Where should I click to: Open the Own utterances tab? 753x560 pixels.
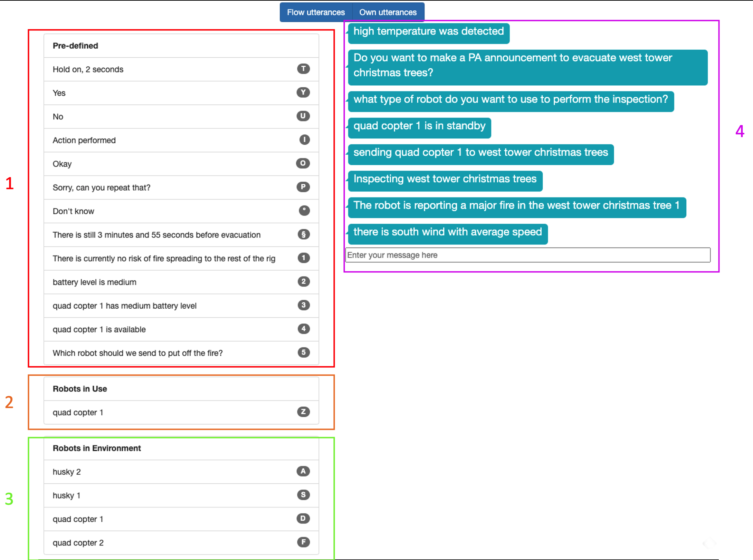point(388,12)
